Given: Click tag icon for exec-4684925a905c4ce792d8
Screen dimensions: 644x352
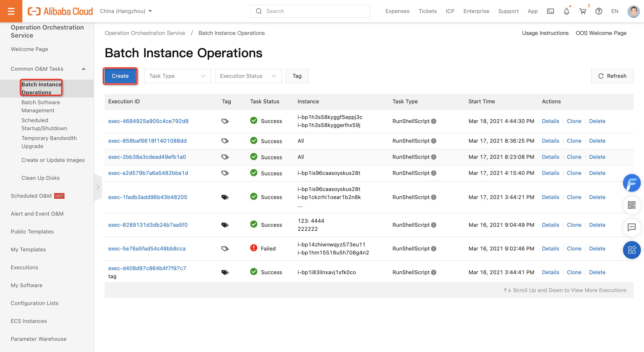Looking at the screenshot, I should (x=225, y=121).
